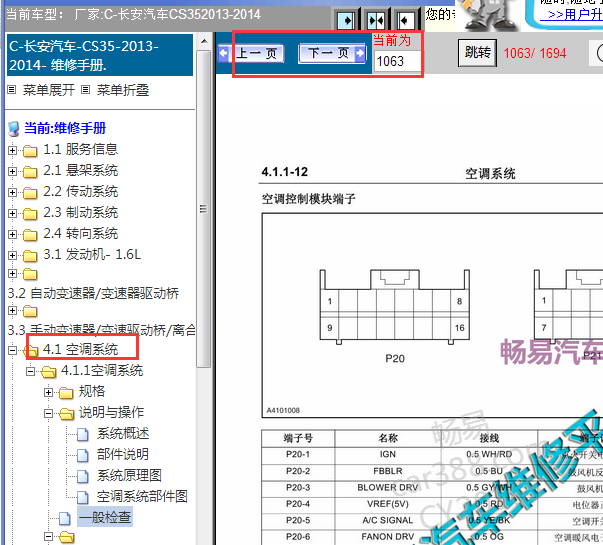Expand the 3.1 发动机- 1.6L tree node
This screenshot has width=603, height=545.
coord(12,255)
